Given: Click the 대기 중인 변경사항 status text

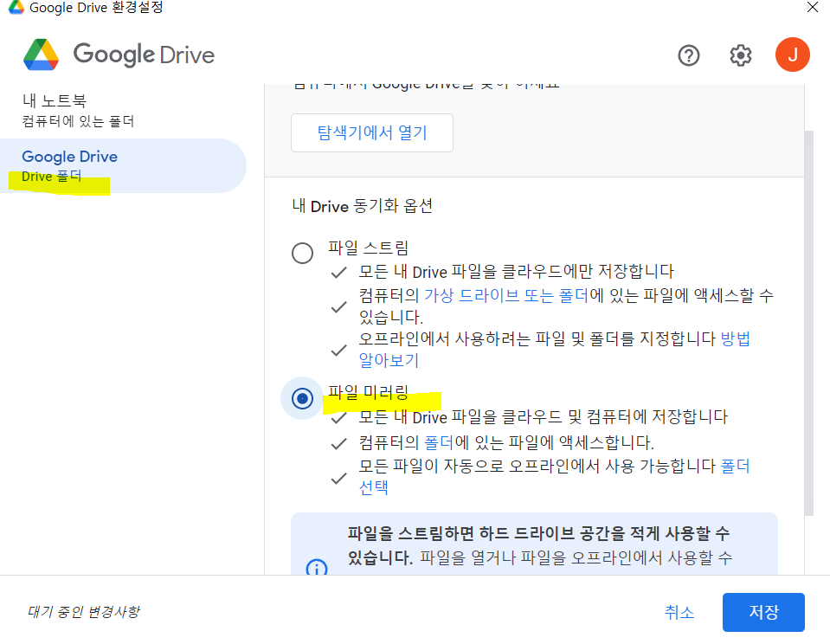Looking at the screenshot, I should point(84,612).
